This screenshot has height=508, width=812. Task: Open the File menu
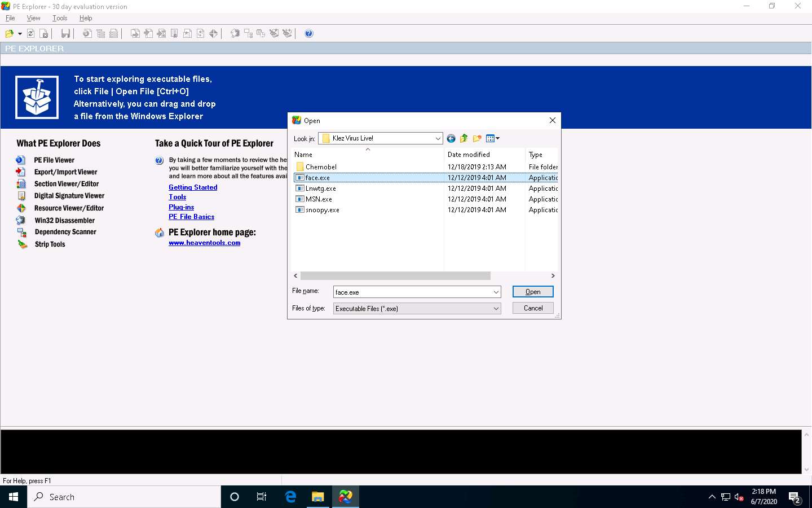10,18
